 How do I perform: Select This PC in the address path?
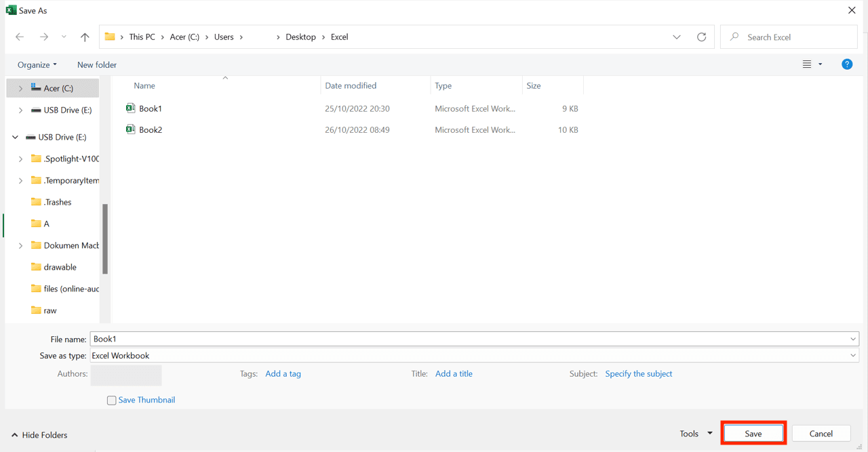point(142,37)
